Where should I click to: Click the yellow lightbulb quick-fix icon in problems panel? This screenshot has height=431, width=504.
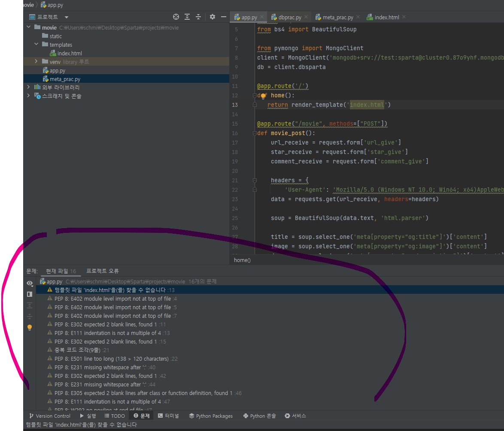tap(29, 328)
